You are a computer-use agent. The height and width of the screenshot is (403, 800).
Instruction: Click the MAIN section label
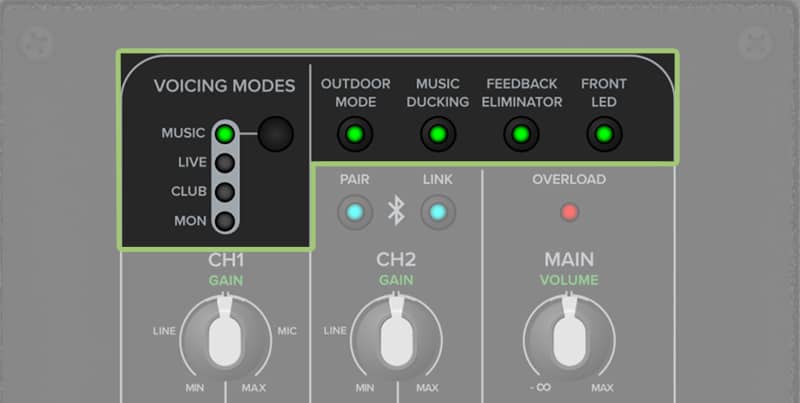[569, 260]
